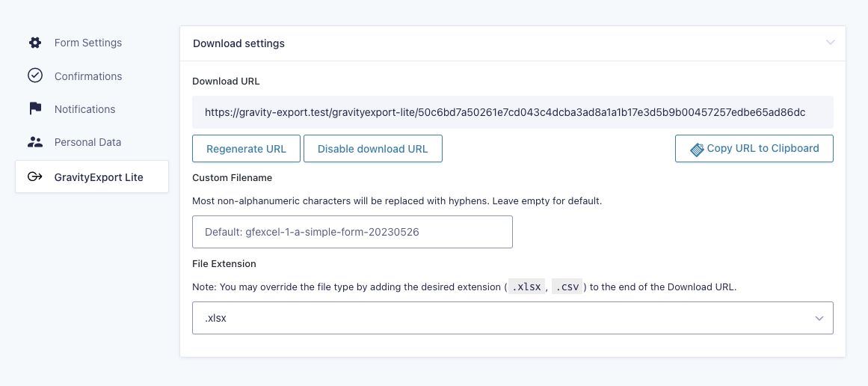Open Form Settings menu item

click(x=87, y=43)
